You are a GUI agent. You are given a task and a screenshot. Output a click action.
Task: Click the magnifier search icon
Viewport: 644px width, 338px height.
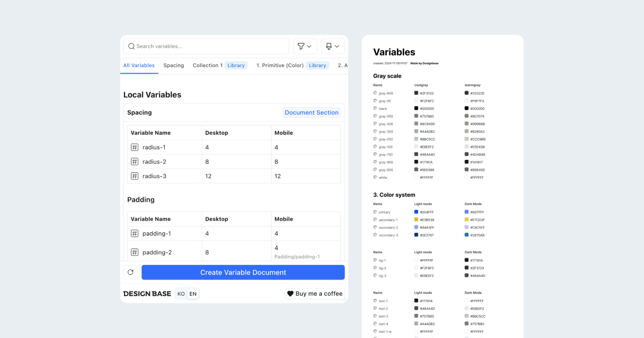(131, 46)
